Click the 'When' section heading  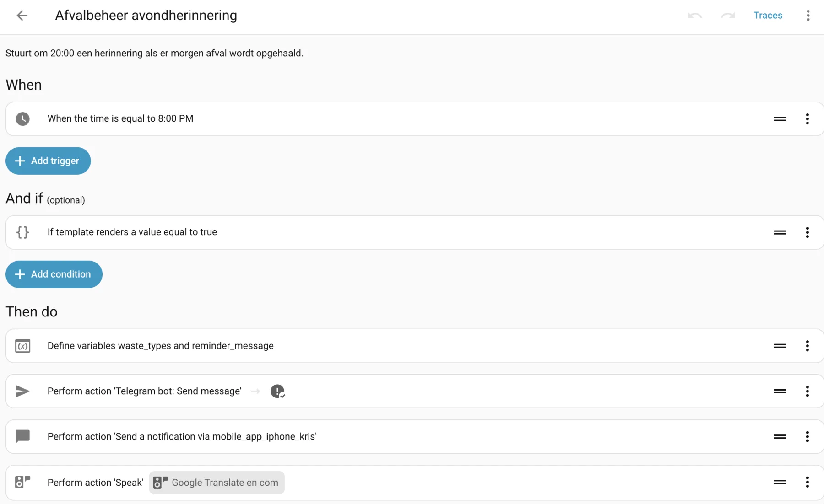(x=24, y=85)
